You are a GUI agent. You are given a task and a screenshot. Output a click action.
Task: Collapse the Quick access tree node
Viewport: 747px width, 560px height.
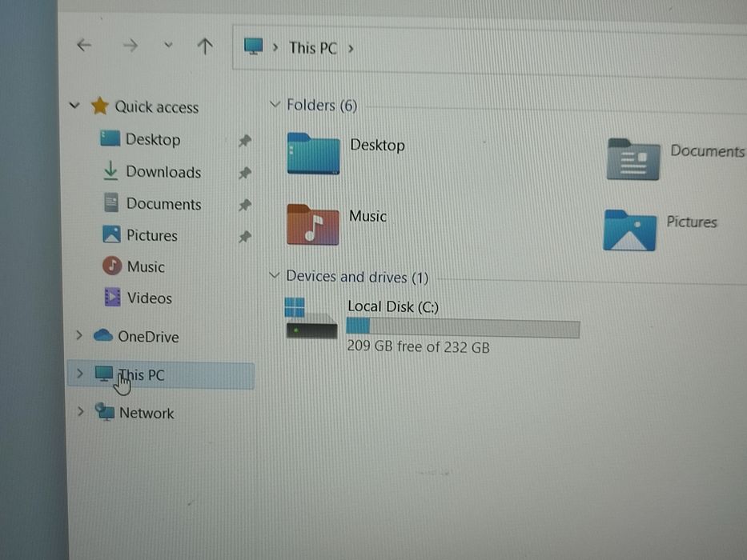(74, 105)
